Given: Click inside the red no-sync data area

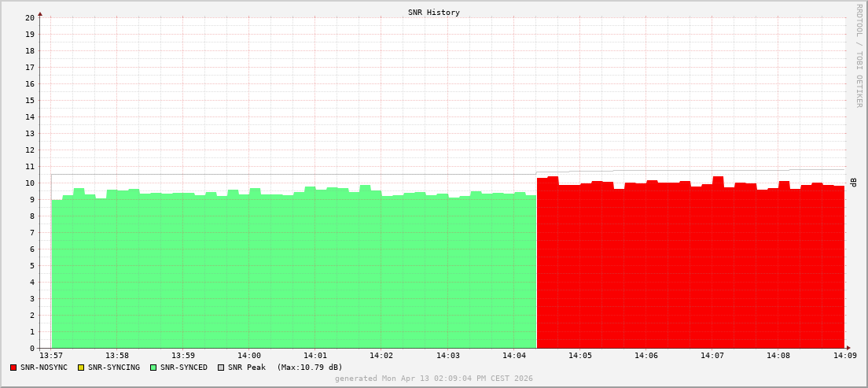Looking at the screenshot, I should [692, 275].
